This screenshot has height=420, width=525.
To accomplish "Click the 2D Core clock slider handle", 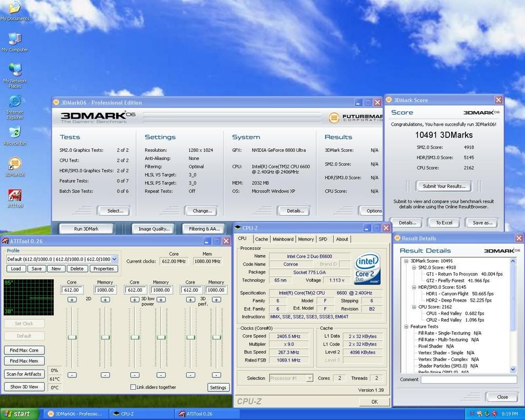I will (72, 337).
